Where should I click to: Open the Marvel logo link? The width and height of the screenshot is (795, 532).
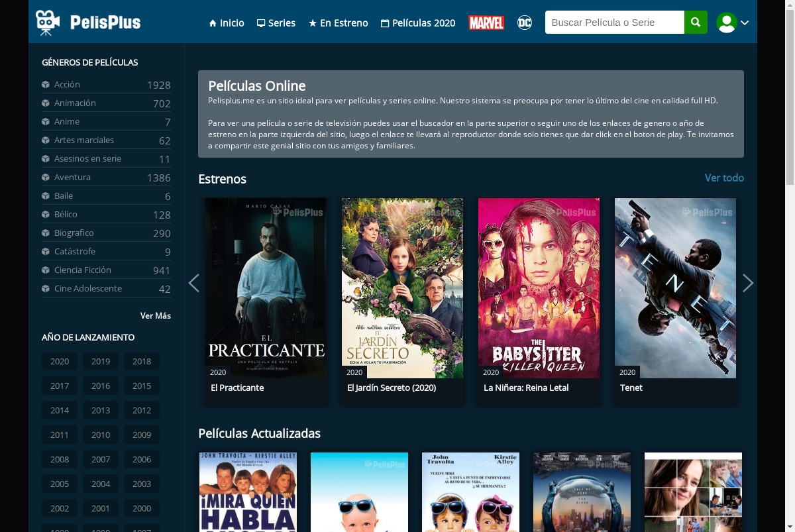(486, 23)
